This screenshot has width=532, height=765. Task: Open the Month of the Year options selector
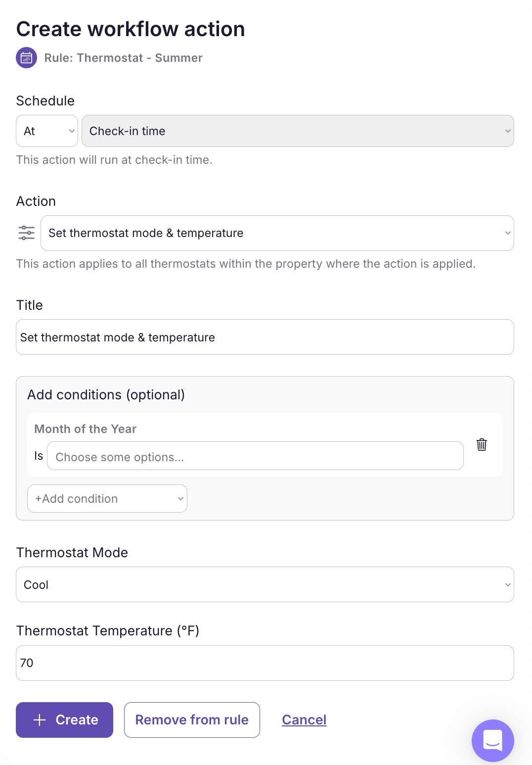(x=255, y=456)
